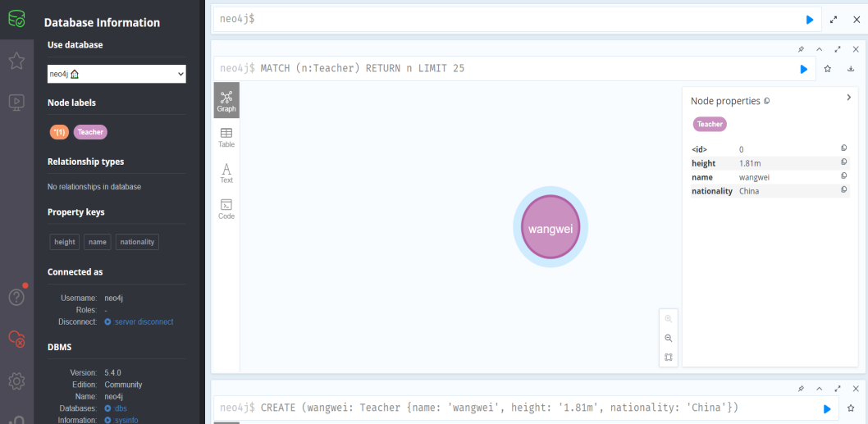Pin the MATCH query result frame
868x424 pixels.
click(801, 49)
